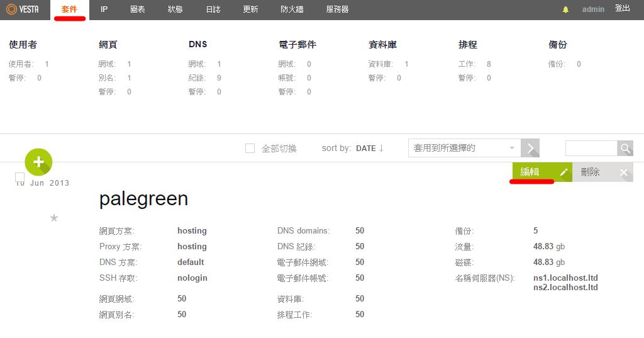The image size is (644, 338).
Task: Click the X icon on the delete button
Action: coord(623,172)
